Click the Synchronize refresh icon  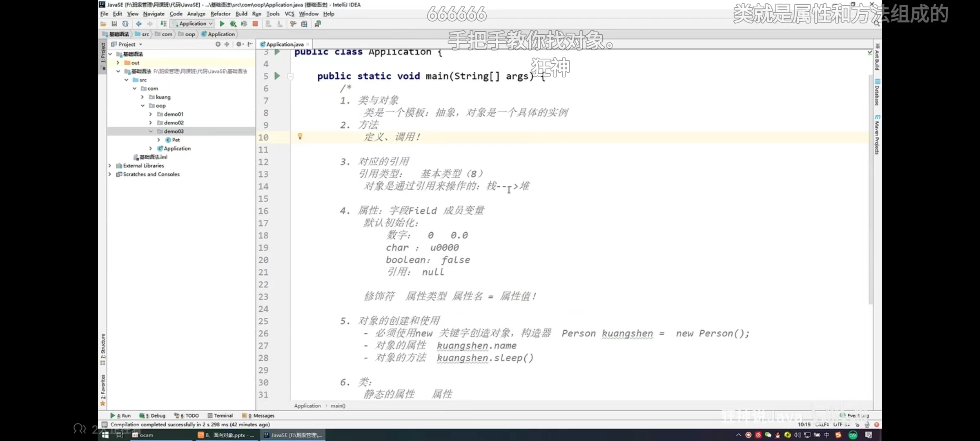pos(125,24)
